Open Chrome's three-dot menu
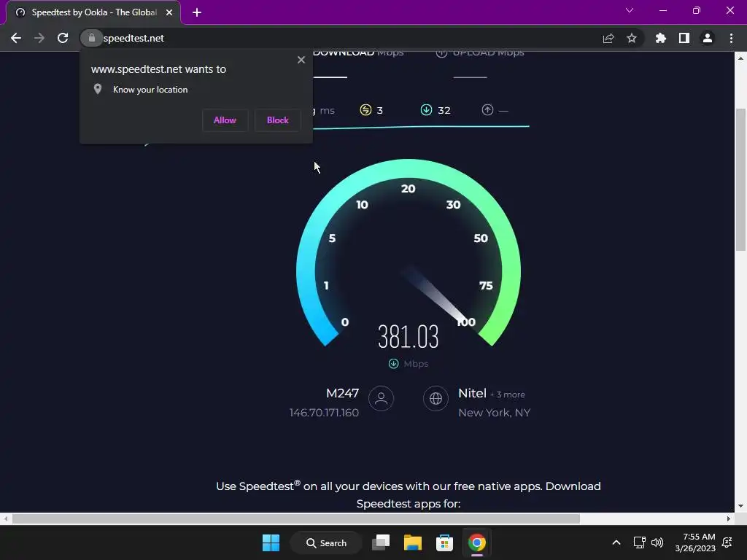747x560 pixels. click(x=731, y=38)
